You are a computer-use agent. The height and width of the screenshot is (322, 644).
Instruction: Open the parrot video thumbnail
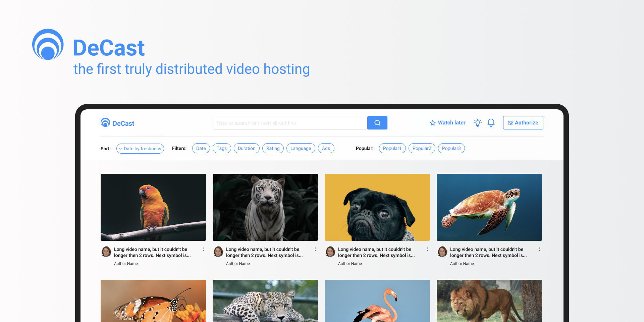coord(153,207)
